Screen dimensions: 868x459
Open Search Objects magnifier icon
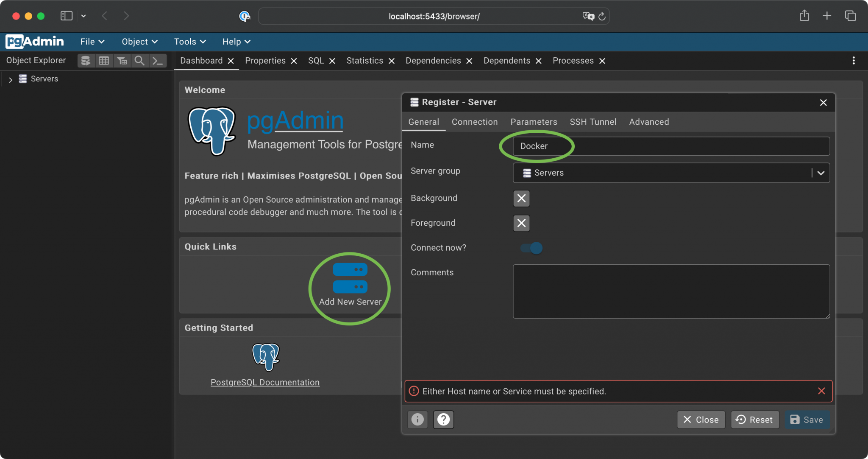[139, 61]
